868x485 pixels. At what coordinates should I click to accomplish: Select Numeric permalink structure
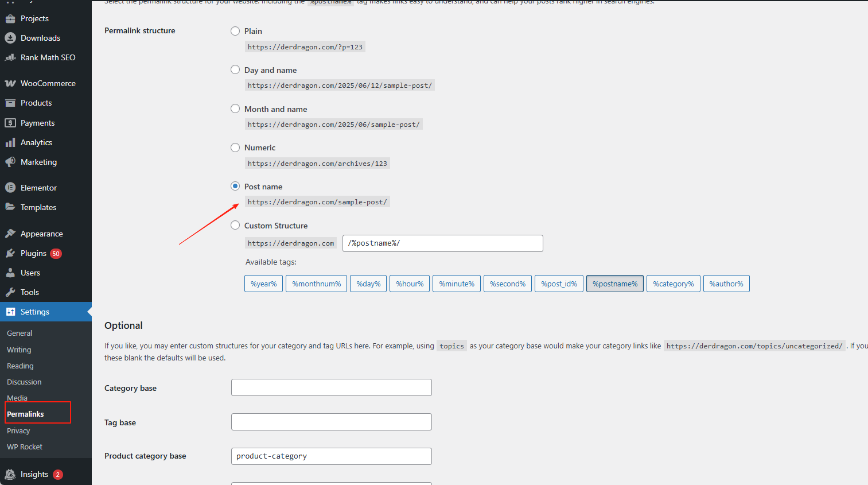235,148
